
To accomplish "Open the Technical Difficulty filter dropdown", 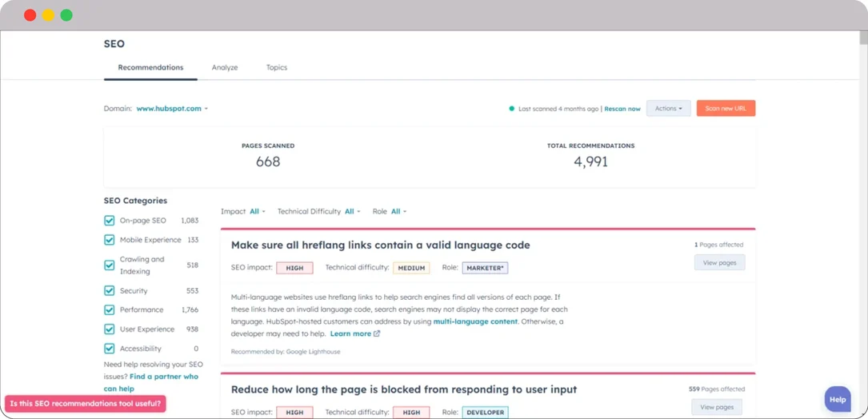I will pyautogui.click(x=353, y=211).
